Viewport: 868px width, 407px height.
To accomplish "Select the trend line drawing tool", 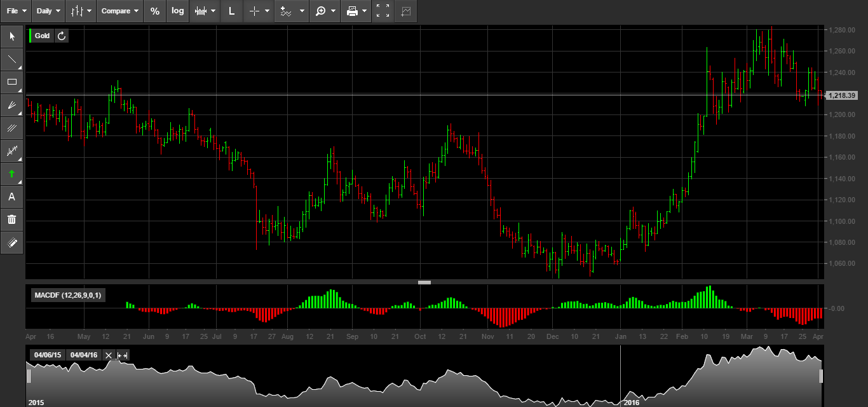I will [11, 59].
